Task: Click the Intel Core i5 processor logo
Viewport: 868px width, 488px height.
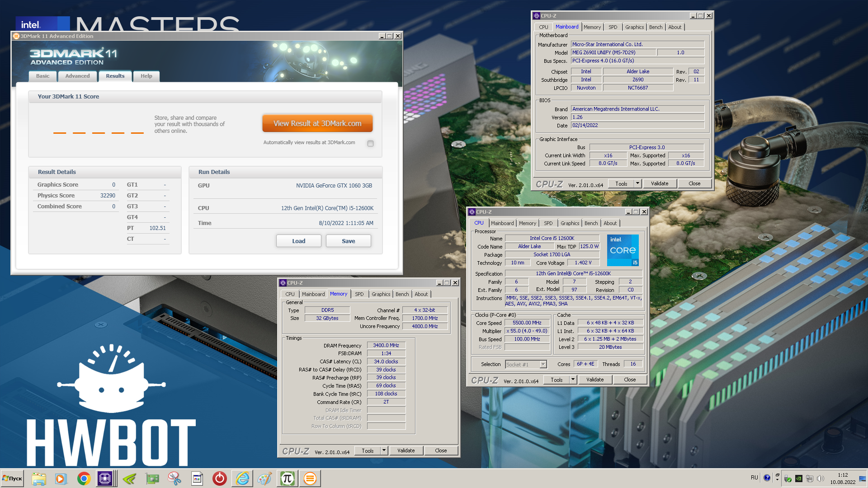Action: click(x=623, y=250)
